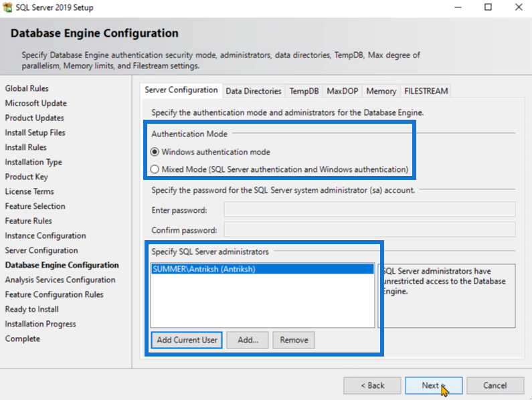This screenshot has height=400, width=532.
Task: Close the SQL Server Setup window
Action: [x=519, y=7]
